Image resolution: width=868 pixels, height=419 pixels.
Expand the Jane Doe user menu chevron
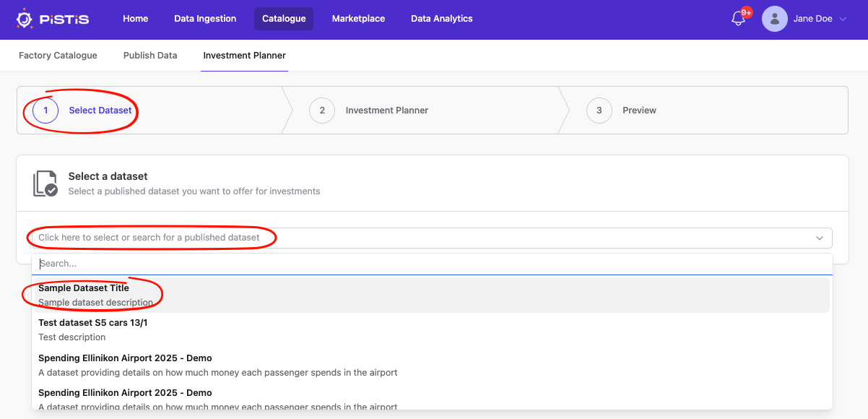click(843, 20)
